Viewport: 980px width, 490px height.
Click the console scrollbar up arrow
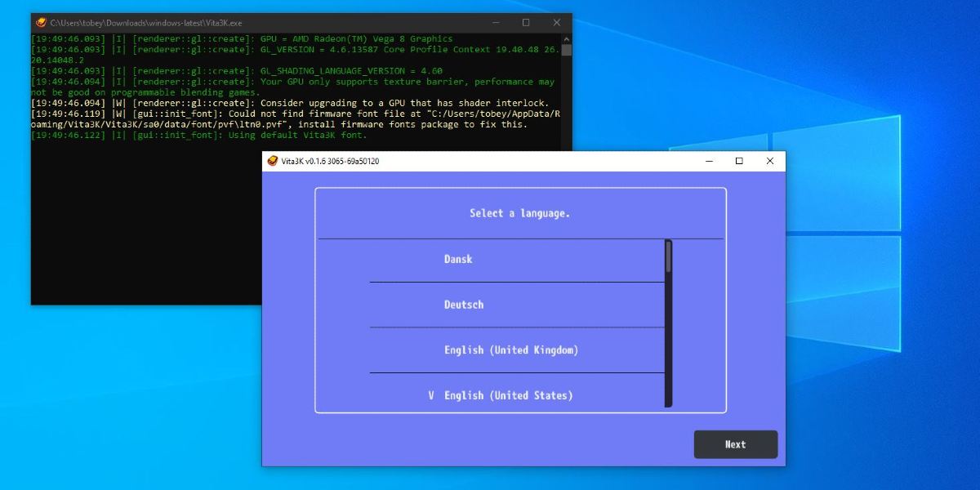566,38
